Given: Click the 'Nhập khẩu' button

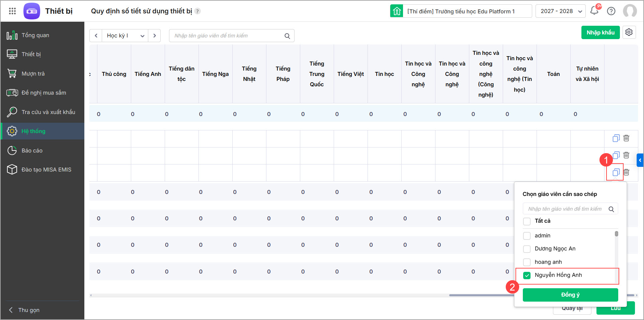Looking at the screenshot, I should point(600,32).
